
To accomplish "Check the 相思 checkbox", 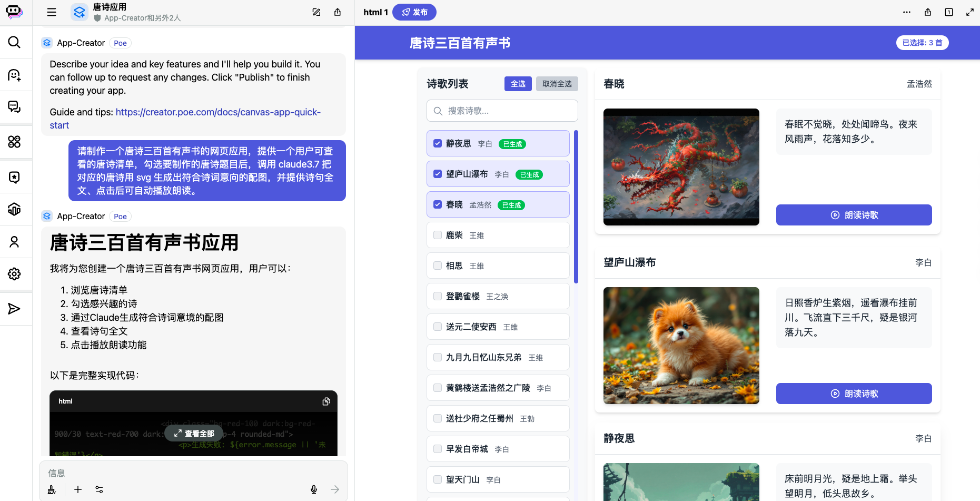I will 438,266.
